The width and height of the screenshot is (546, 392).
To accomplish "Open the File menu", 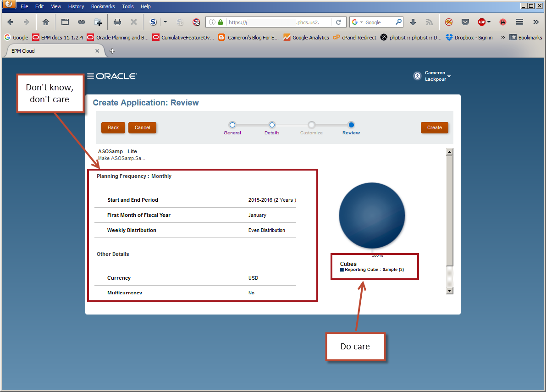I will click(x=24, y=6).
